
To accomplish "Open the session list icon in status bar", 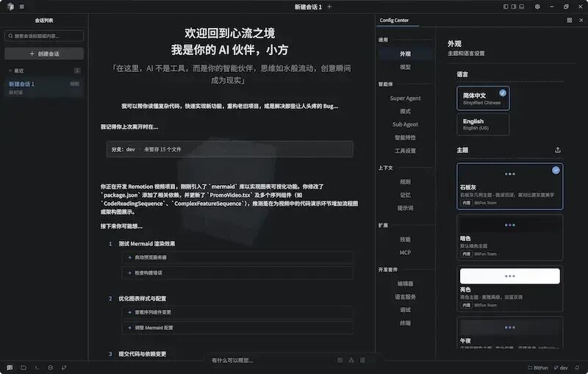I will [10, 367].
